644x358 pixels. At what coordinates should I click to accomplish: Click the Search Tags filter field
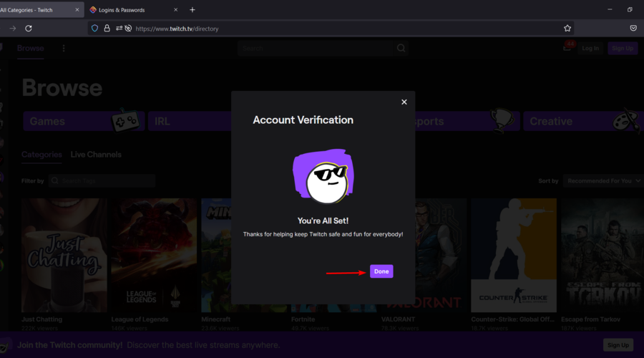tap(102, 181)
